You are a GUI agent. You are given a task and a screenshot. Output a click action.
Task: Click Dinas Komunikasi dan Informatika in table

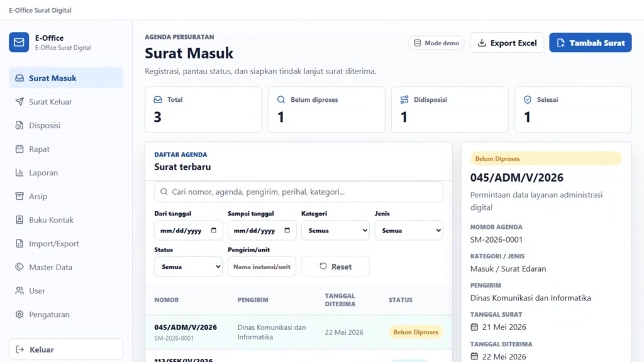(x=272, y=332)
